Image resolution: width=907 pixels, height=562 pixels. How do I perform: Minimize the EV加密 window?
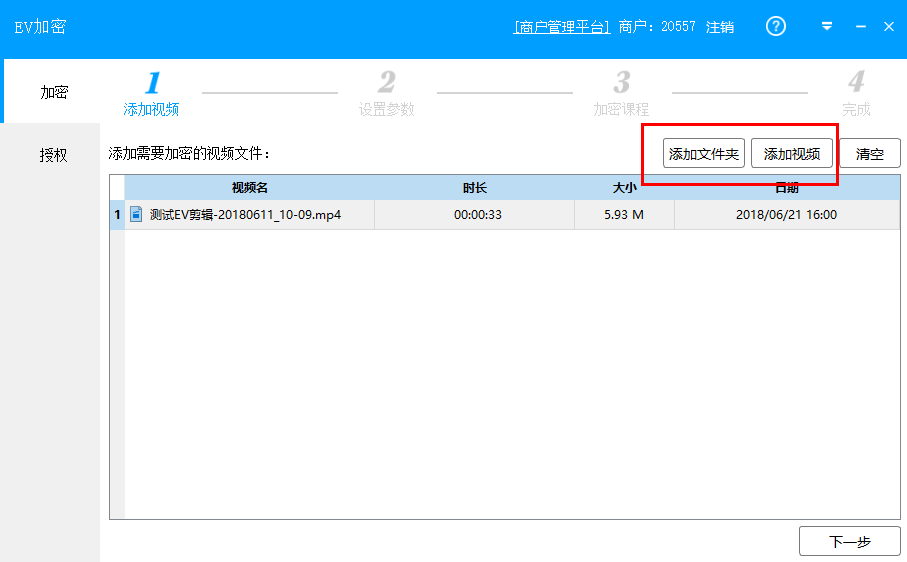tap(860, 27)
